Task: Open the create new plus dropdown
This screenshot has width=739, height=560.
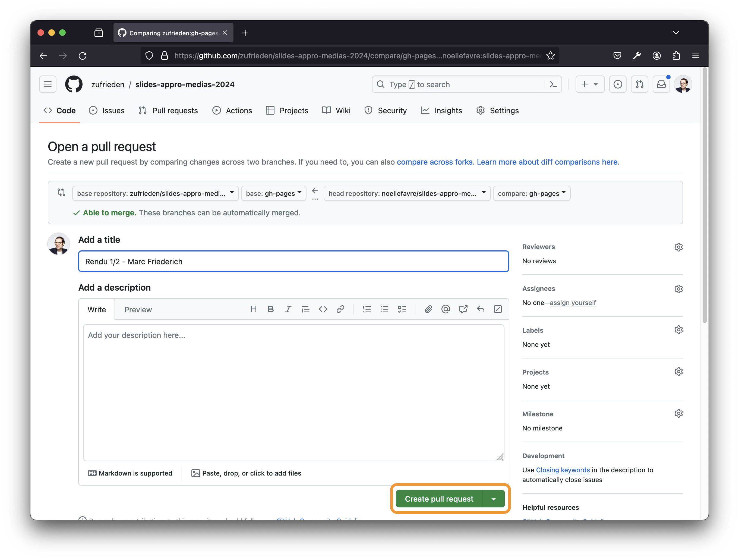Action: [590, 84]
